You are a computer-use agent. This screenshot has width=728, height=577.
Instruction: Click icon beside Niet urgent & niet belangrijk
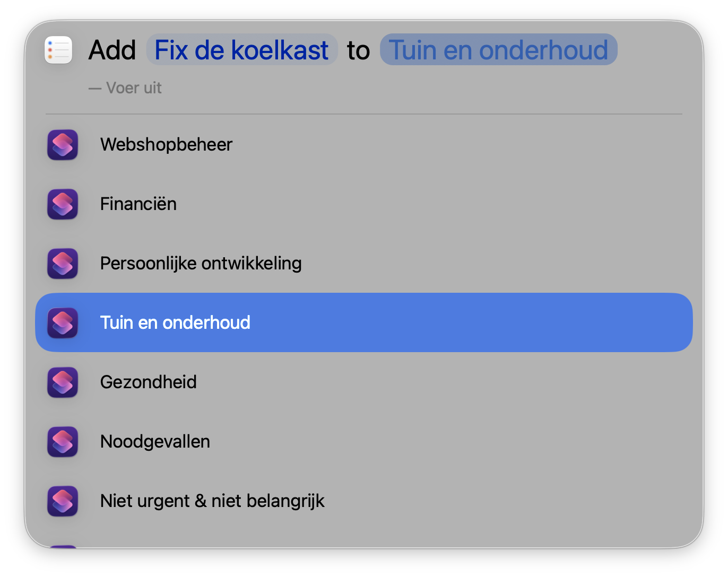tap(63, 501)
